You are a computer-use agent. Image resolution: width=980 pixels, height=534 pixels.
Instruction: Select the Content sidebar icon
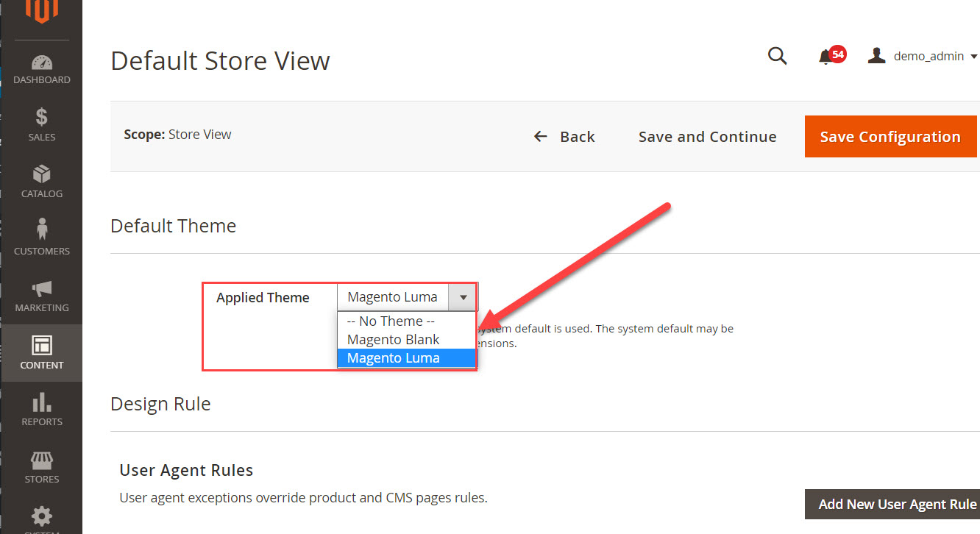pos(42,346)
